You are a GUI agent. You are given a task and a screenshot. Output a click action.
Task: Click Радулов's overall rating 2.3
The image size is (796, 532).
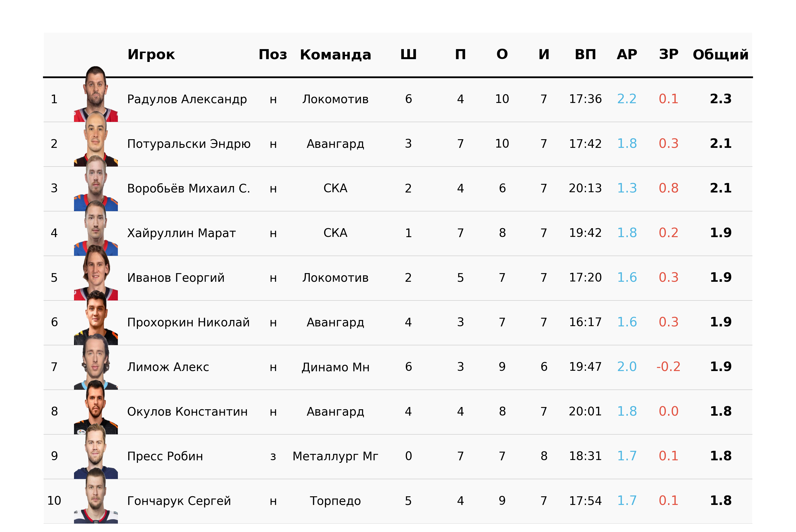point(721,99)
